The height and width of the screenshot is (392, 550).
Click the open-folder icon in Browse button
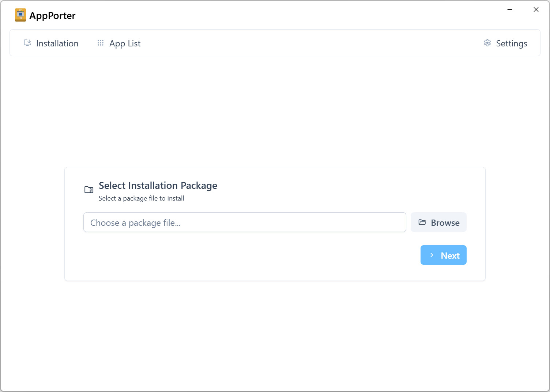pyautogui.click(x=422, y=222)
